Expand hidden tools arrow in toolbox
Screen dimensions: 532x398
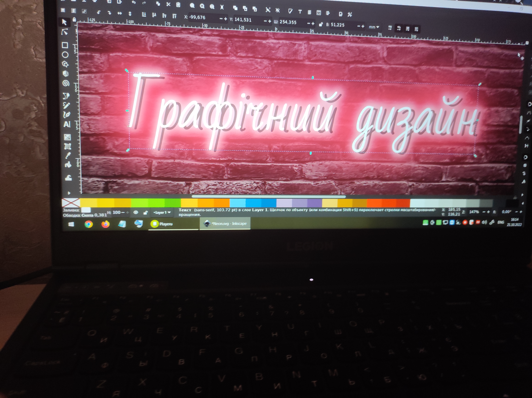click(x=69, y=193)
